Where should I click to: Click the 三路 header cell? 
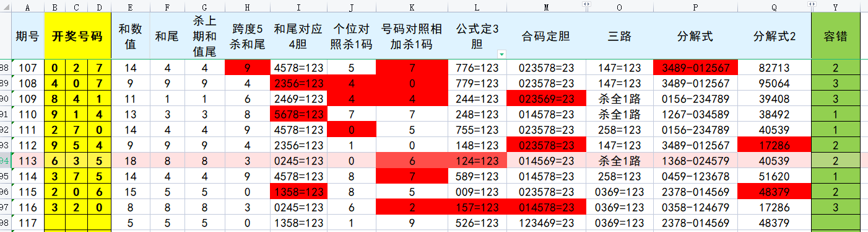tap(620, 35)
